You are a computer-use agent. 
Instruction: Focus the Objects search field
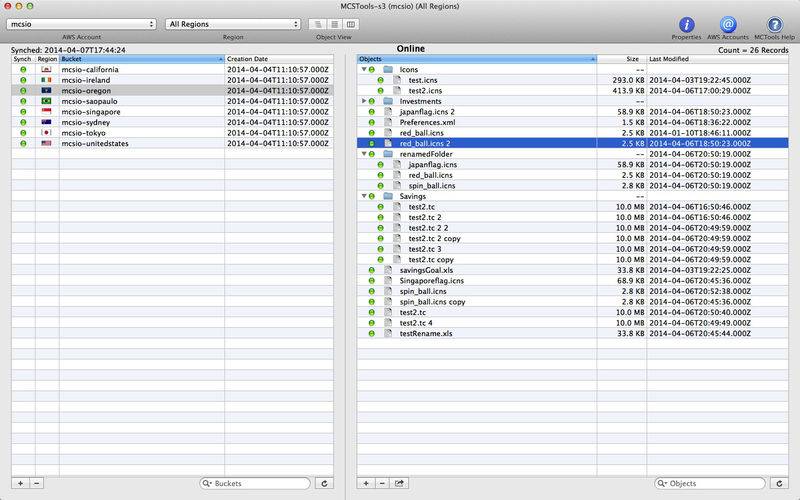click(710, 483)
